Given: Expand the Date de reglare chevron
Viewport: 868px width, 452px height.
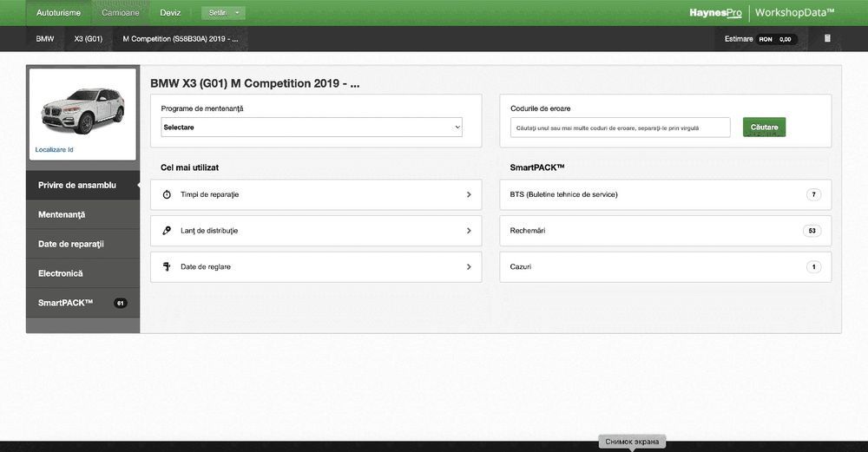Looking at the screenshot, I should click(469, 266).
